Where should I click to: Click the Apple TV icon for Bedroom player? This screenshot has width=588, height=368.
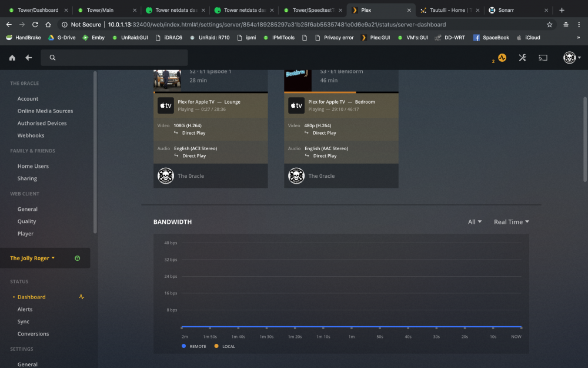[296, 105]
